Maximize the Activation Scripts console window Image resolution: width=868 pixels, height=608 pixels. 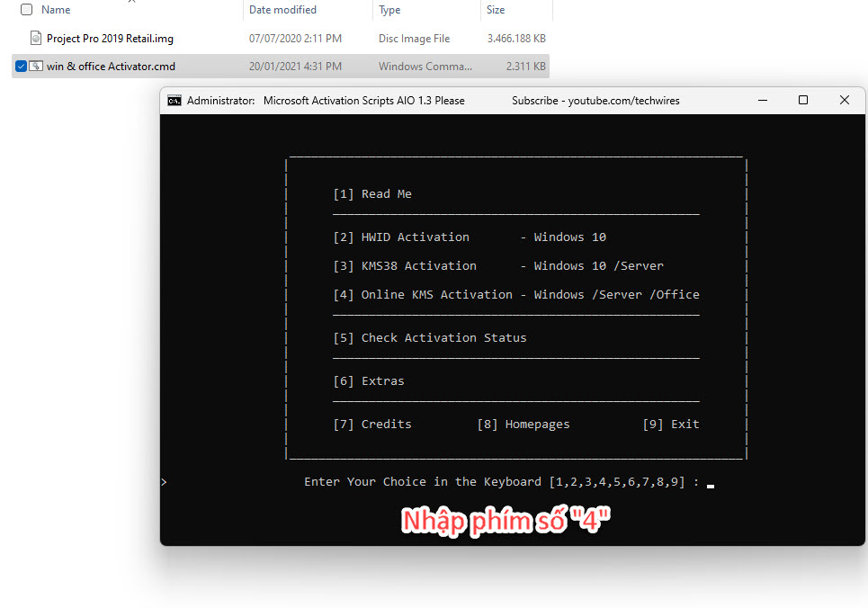(x=803, y=101)
